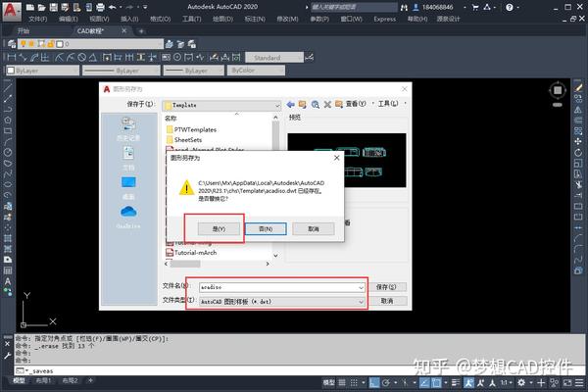Click 取消 in the overwrite confirmation dialog

[314, 228]
